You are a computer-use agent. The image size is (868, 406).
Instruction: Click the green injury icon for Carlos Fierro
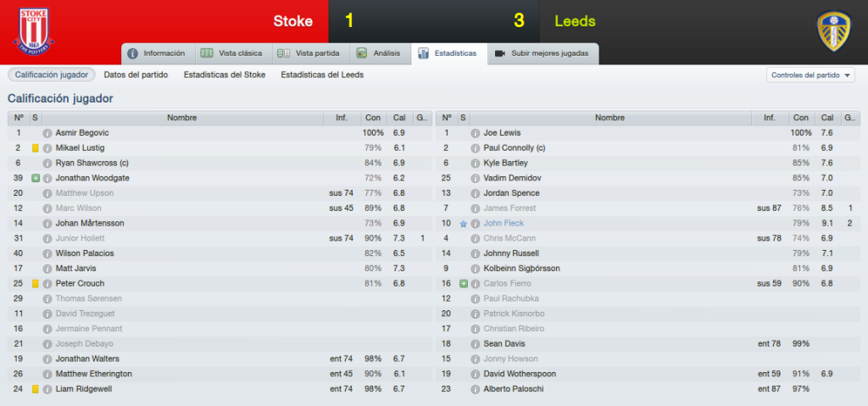click(x=464, y=284)
